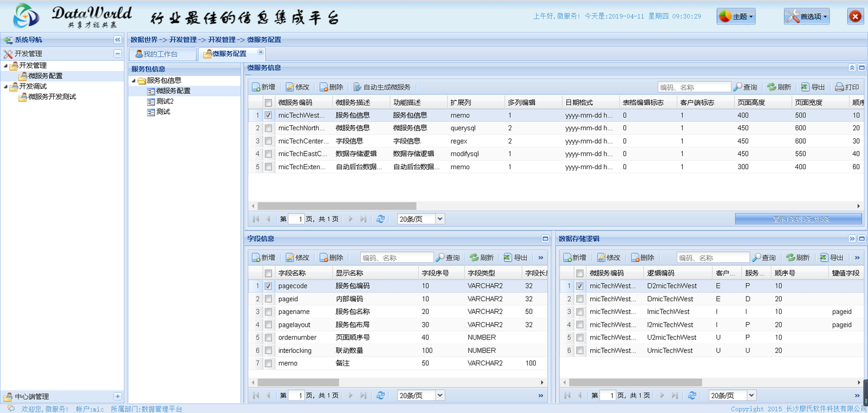This screenshot has height=413, width=868.
Task: Collapse the 开发管理 accordion section
Action: pyautogui.click(x=117, y=53)
